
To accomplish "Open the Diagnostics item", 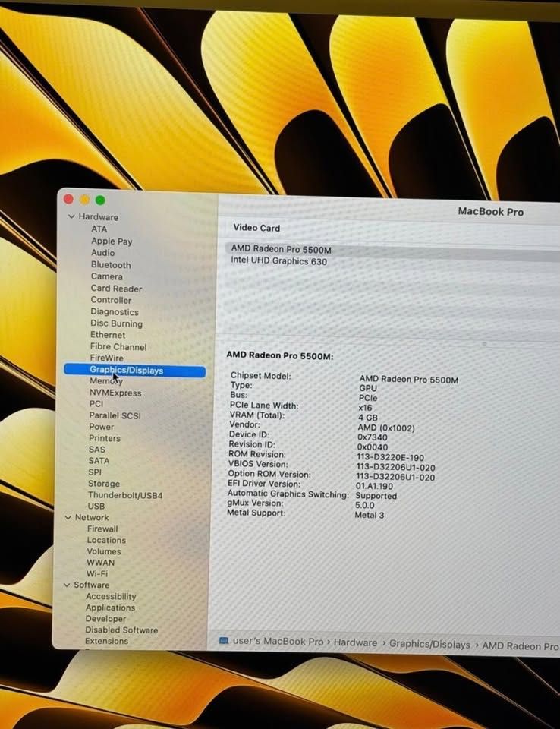I will pos(115,311).
